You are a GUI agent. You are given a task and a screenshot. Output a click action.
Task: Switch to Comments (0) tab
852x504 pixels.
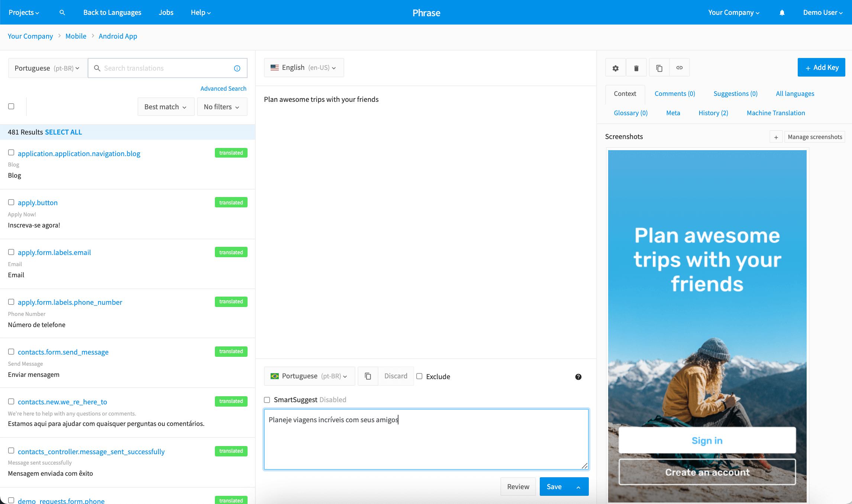tap(675, 94)
